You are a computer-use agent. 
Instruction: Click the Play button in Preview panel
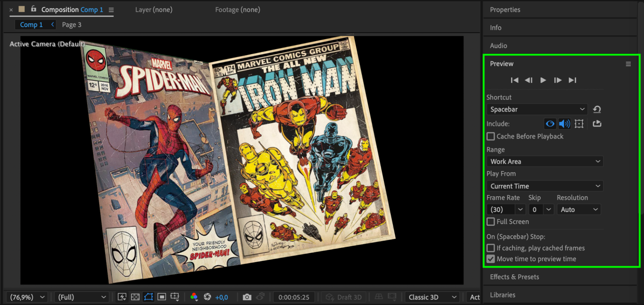[x=543, y=80]
